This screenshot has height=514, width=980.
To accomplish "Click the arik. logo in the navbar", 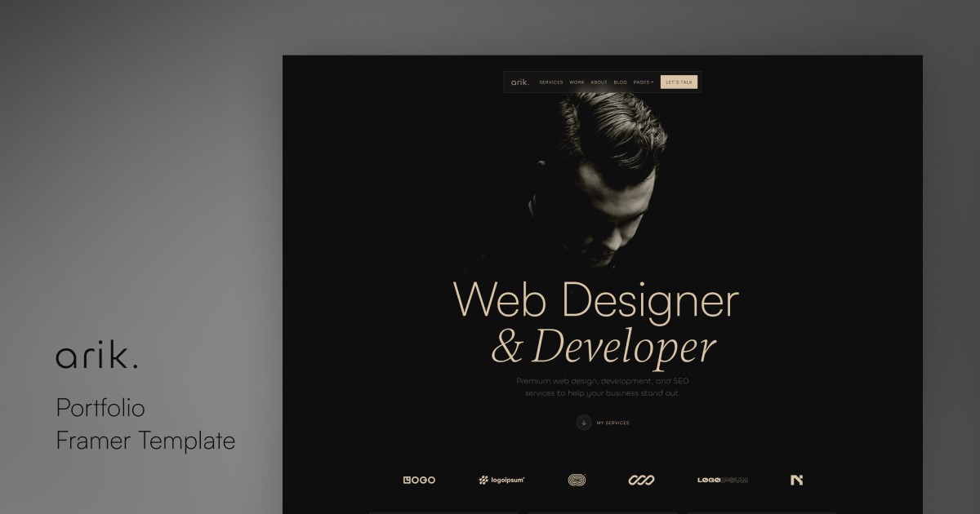I will [519, 82].
